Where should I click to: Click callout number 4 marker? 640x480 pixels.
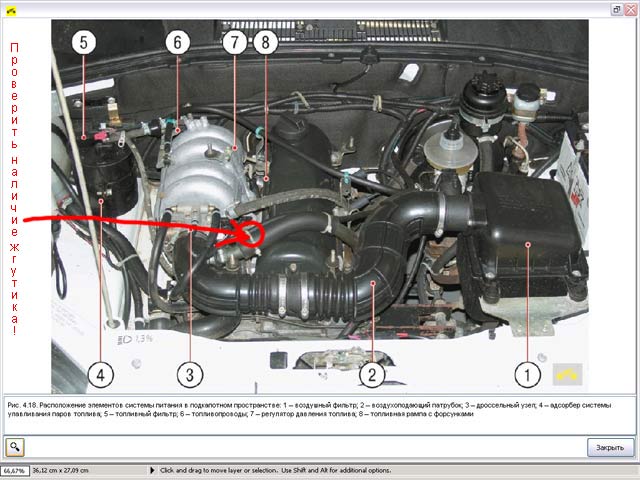tap(99, 374)
